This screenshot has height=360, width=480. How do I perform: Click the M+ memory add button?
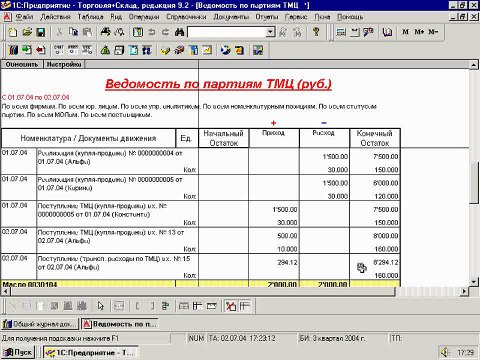click(419, 32)
